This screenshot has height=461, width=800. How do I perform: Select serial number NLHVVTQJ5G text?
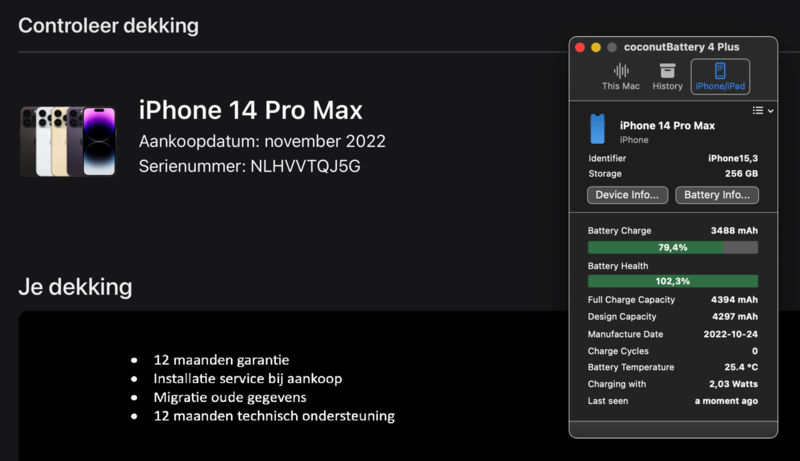tap(305, 166)
